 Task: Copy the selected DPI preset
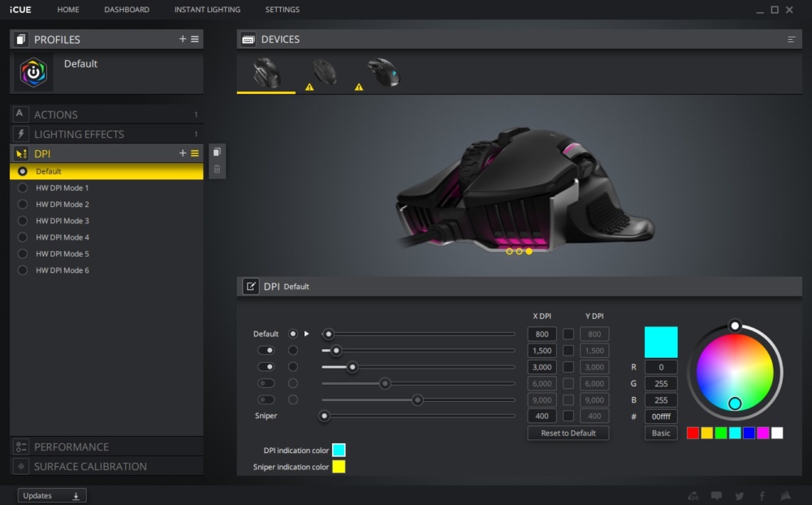point(217,152)
